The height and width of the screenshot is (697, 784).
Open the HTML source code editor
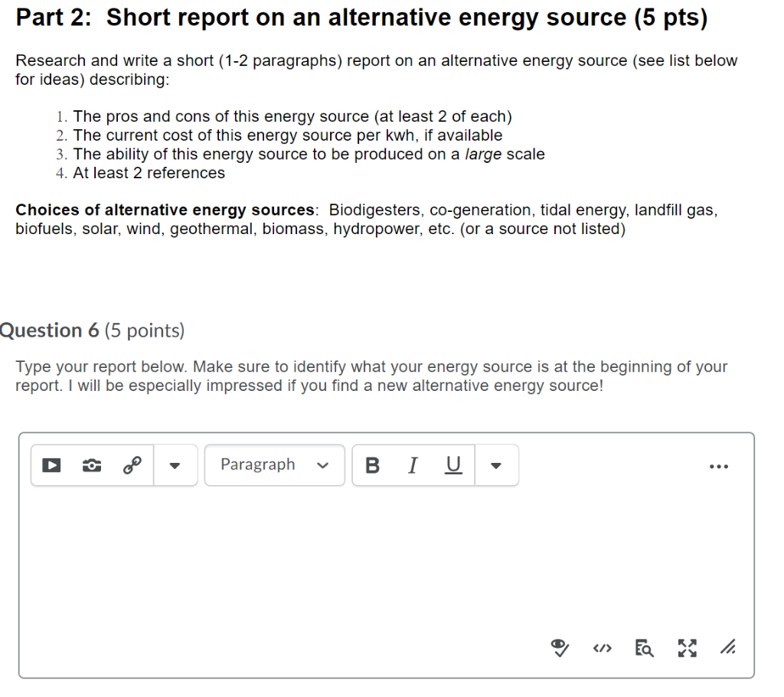(602, 647)
